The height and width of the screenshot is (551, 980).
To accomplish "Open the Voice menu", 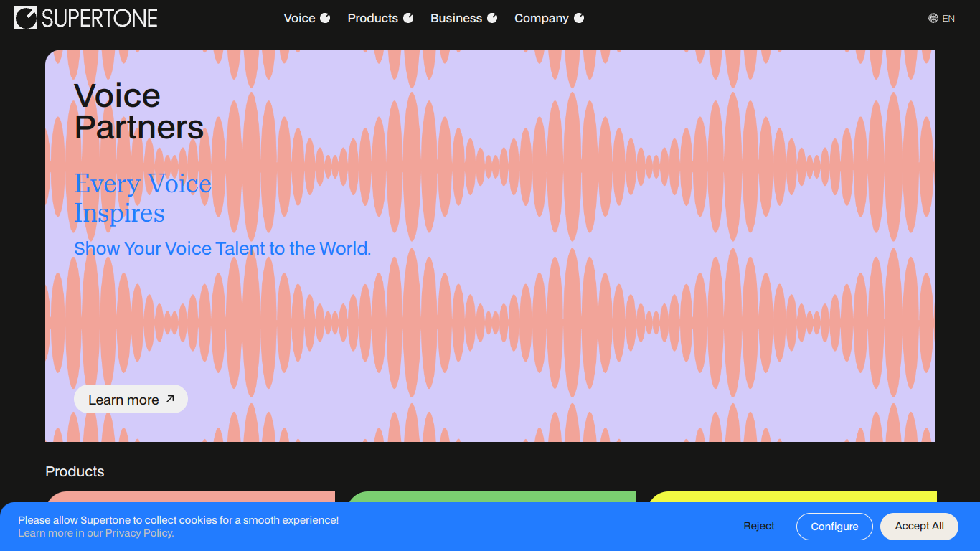I will tap(307, 18).
